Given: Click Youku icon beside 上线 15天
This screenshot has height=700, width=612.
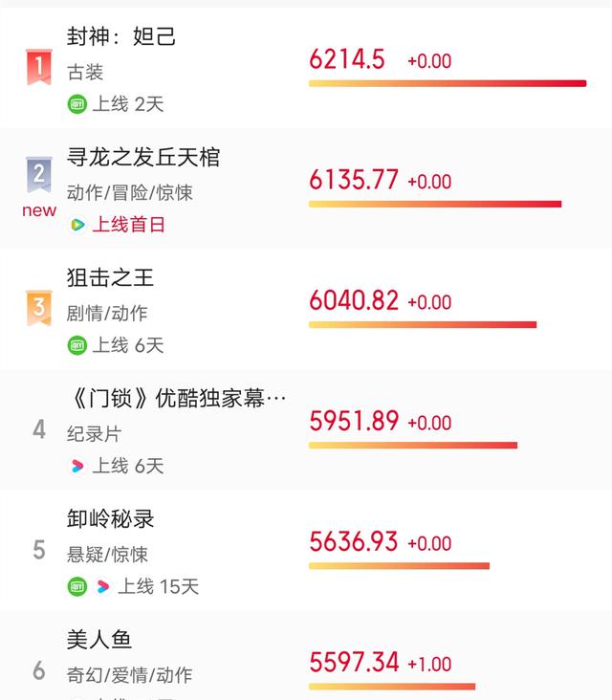Looking at the screenshot, I should (102, 586).
